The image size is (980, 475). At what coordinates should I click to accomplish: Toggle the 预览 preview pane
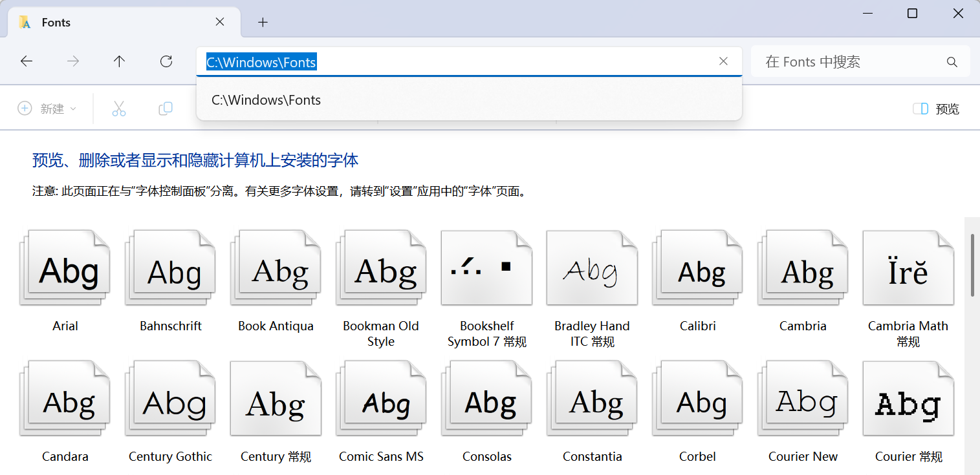point(936,109)
